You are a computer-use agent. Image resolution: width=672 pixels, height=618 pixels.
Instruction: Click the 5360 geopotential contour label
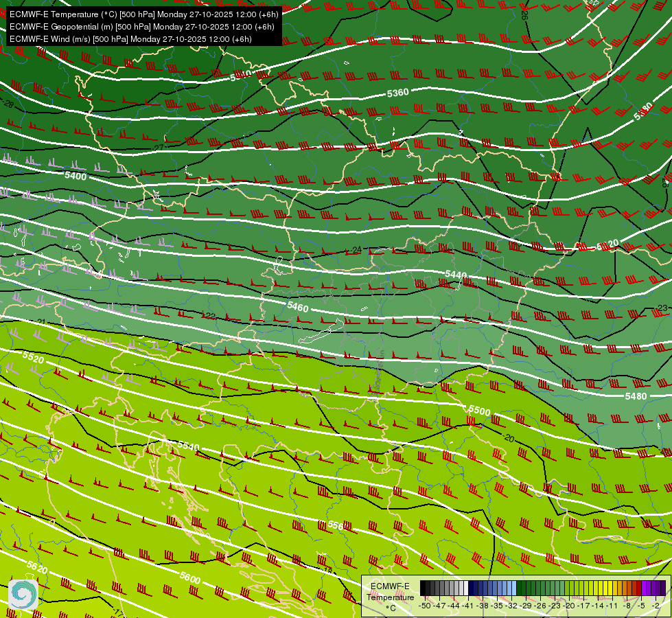click(397, 93)
